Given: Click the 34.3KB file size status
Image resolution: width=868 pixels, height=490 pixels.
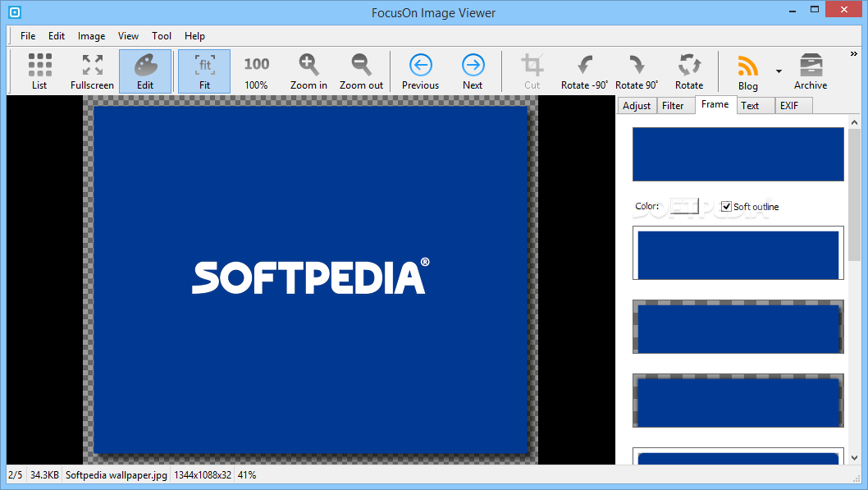Looking at the screenshot, I should click(44, 475).
